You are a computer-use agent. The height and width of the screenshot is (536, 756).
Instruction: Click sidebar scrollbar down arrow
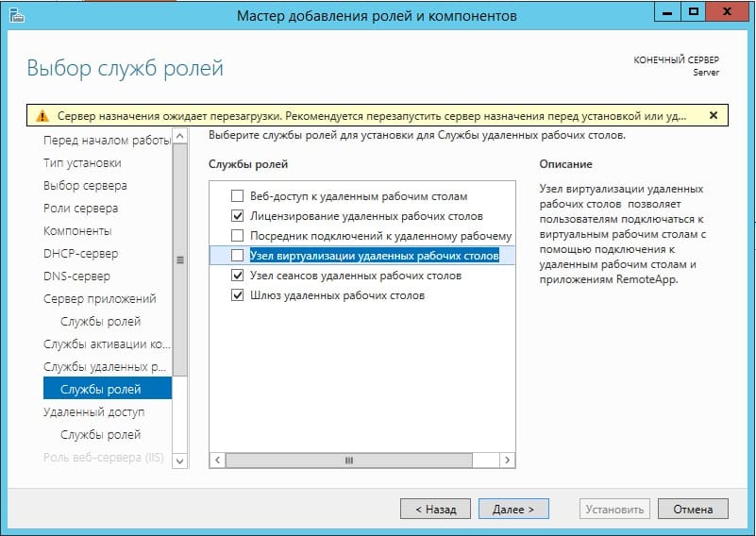click(x=180, y=461)
